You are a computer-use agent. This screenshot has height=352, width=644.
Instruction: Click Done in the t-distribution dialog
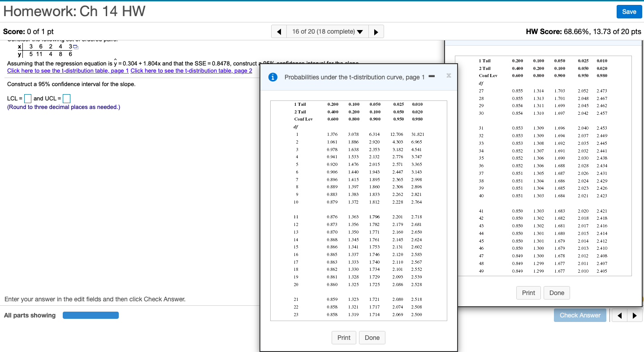point(372,337)
